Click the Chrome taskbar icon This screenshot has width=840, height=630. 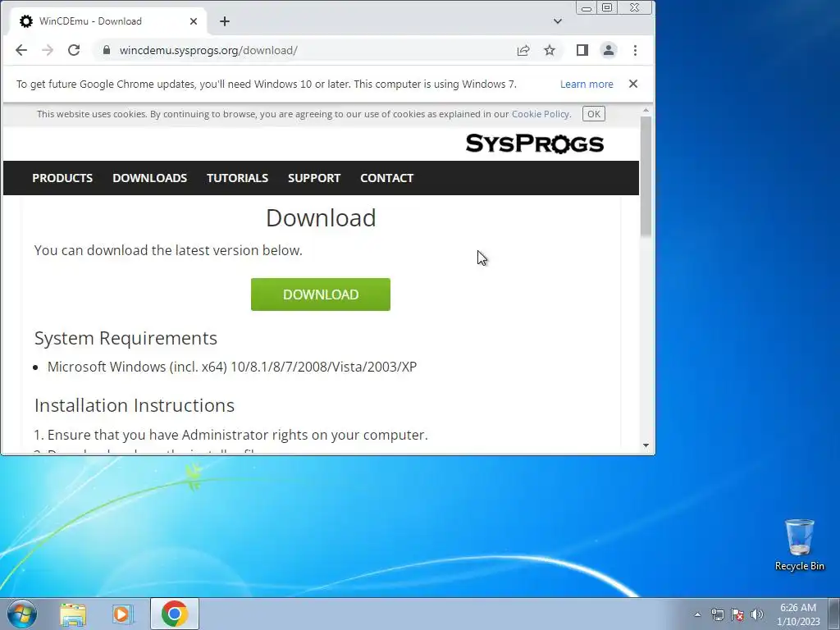pos(175,614)
